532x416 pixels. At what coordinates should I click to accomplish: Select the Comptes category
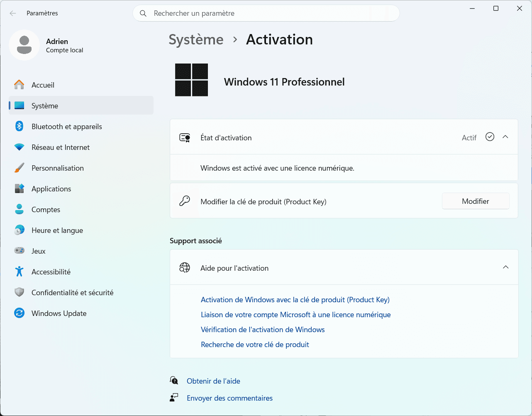click(81, 209)
